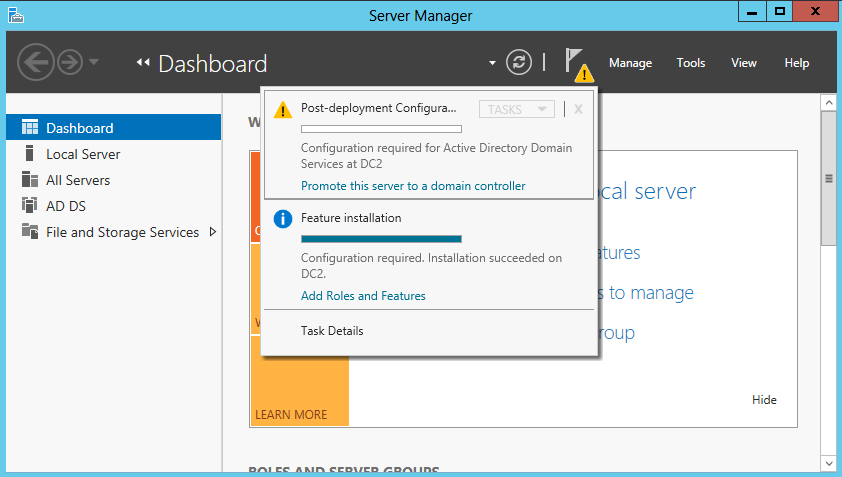Viewport: 842px width, 477px height.
Task: Click Add Roles and Features link
Action: click(x=363, y=296)
